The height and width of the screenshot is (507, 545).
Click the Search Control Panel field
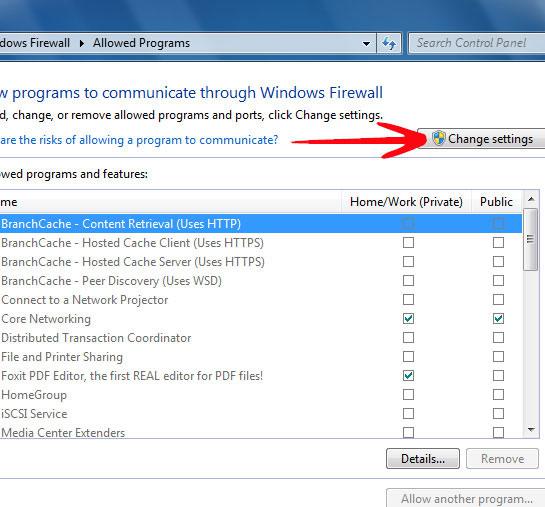477,43
